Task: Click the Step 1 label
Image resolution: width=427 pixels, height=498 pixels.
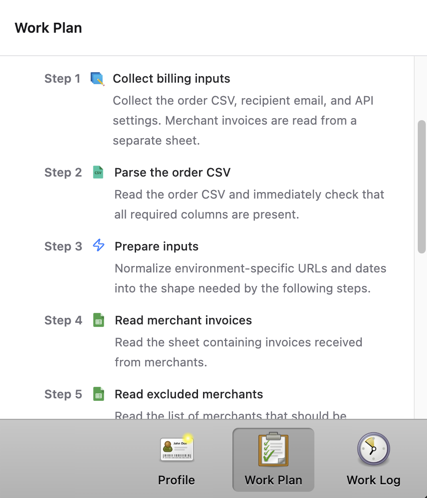Action: [62, 79]
